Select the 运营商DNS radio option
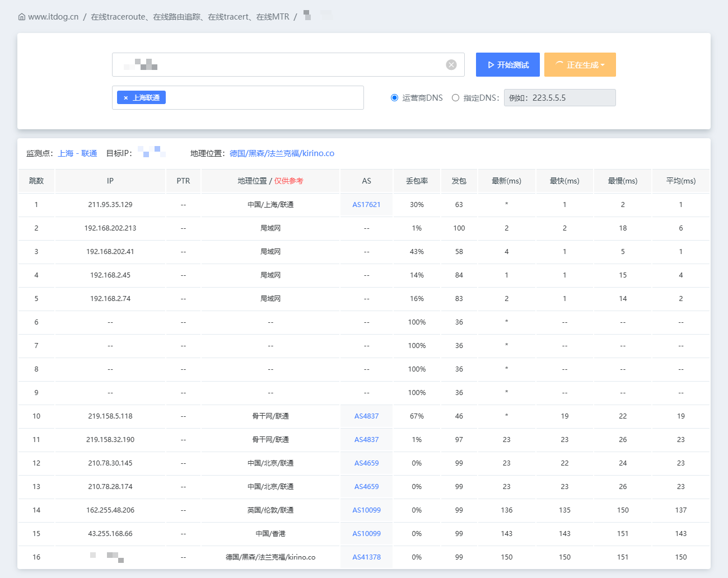728x578 pixels. click(394, 98)
